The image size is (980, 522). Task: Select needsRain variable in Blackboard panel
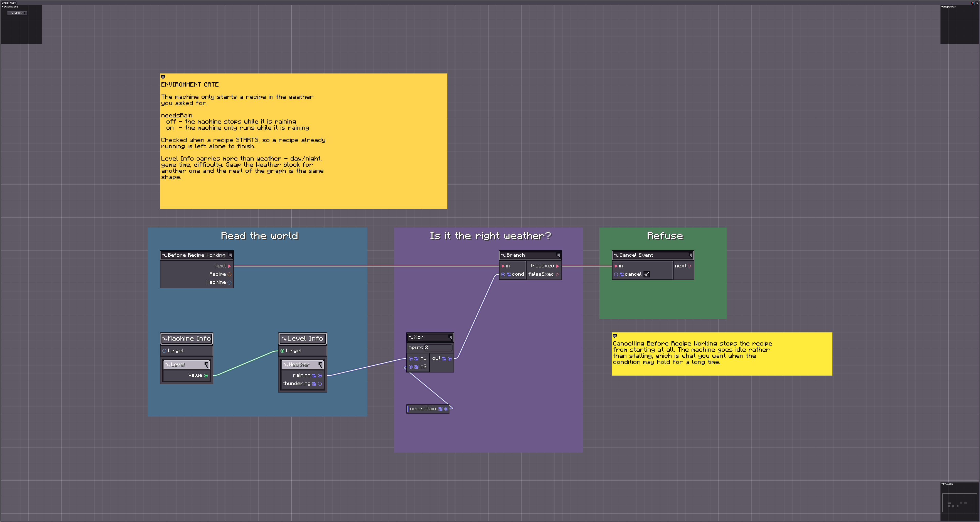click(x=17, y=13)
